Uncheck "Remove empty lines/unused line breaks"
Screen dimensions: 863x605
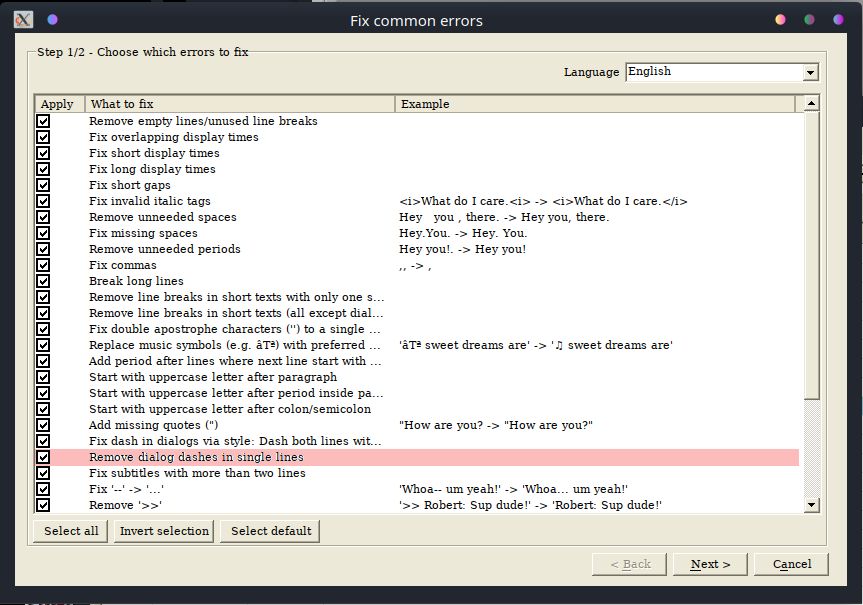42,120
